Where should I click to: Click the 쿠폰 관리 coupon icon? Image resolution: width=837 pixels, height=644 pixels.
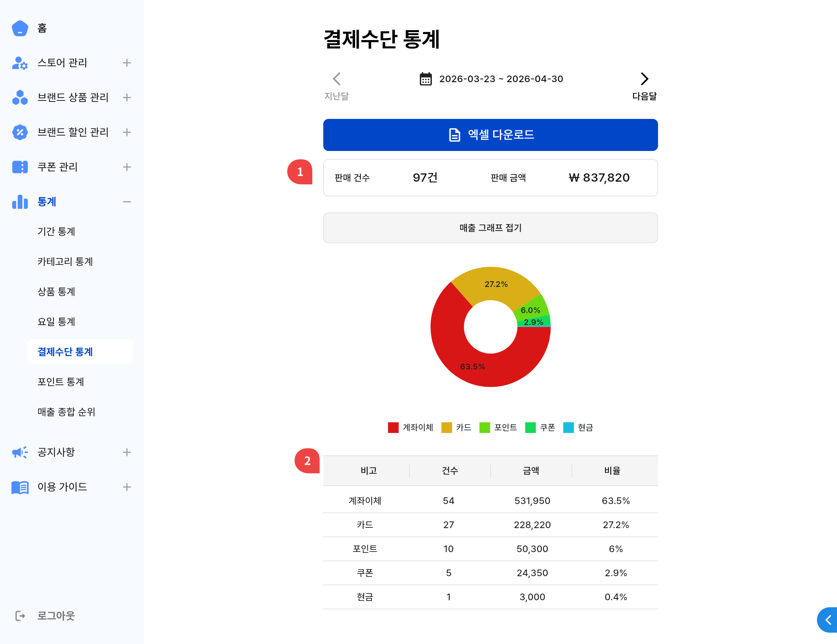[x=20, y=167]
